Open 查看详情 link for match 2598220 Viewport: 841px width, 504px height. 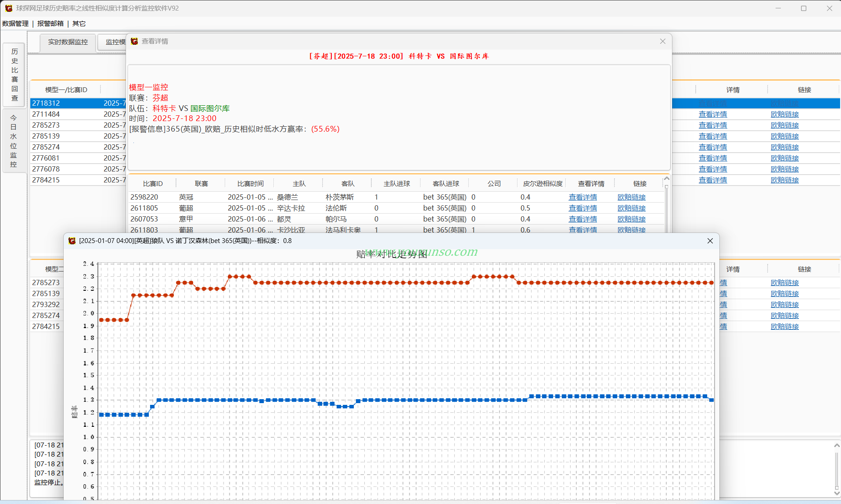coord(583,197)
